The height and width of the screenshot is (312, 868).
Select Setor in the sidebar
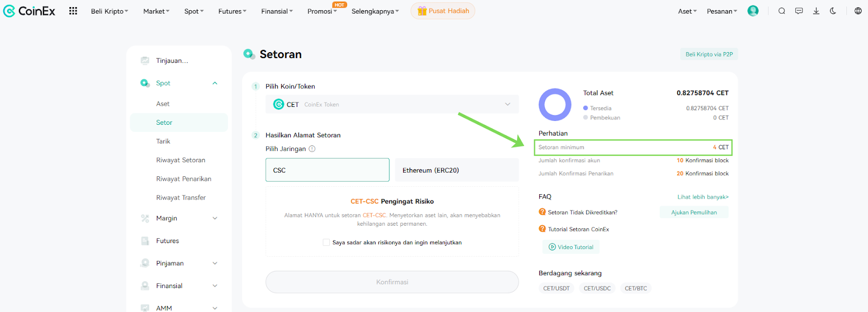pos(179,123)
